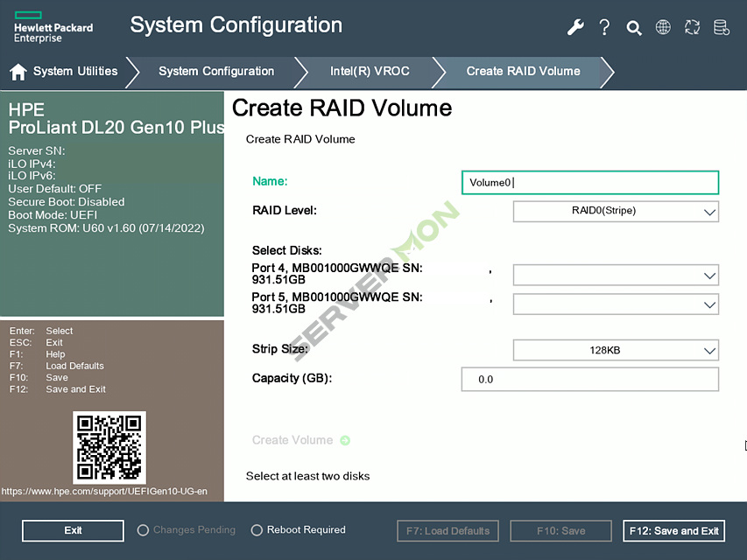This screenshot has height=560, width=747.
Task: Click the 'Select at least two disks' message
Action: tap(307, 476)
